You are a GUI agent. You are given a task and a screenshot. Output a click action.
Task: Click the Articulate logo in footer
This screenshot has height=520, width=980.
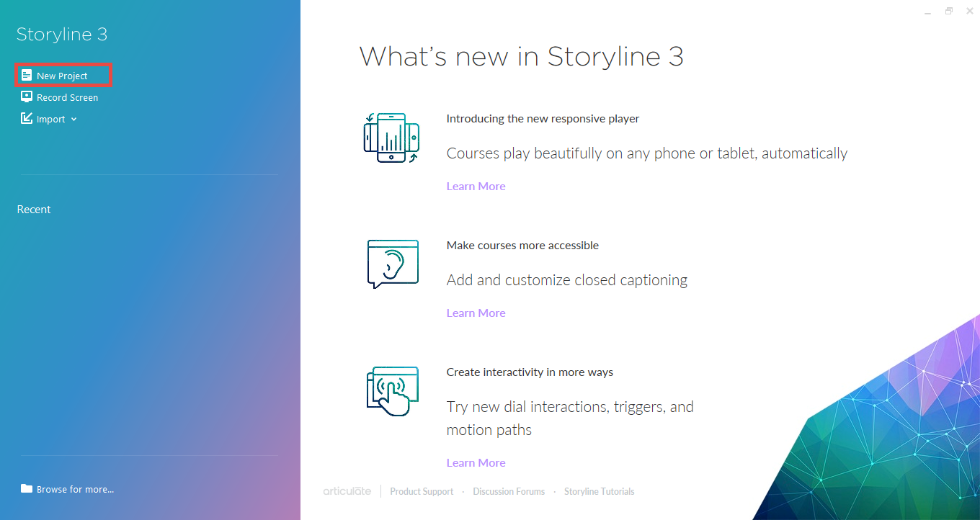pos(347,491)
